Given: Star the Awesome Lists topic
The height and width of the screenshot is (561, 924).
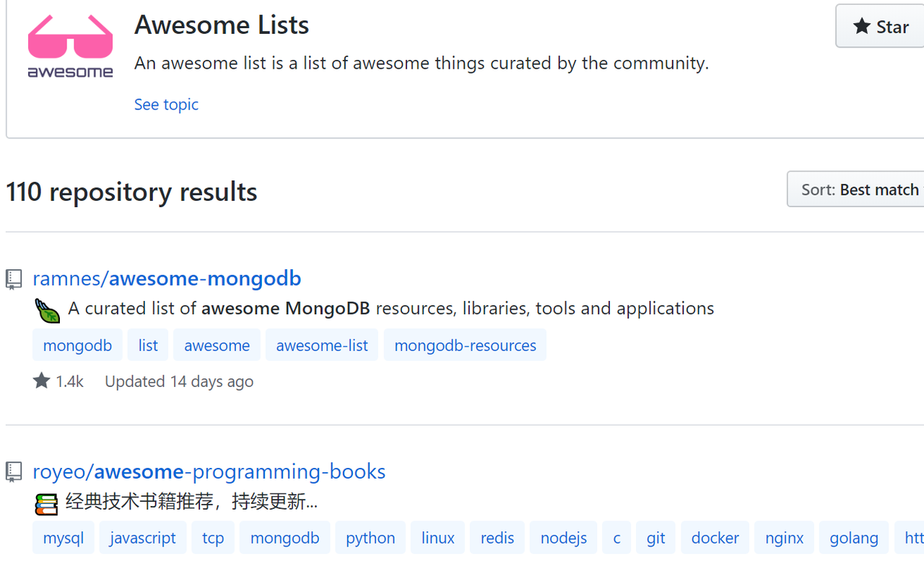Looking at the screenshot, I should [881, 27].
